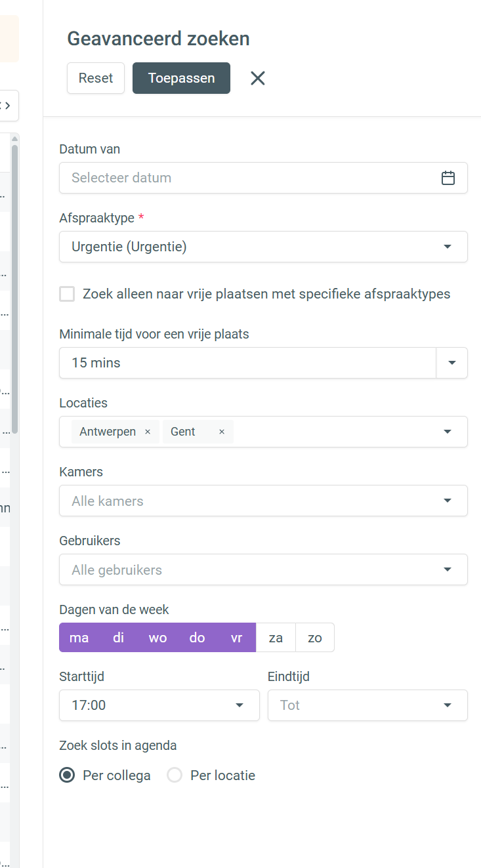Open the calendar date picker icon
This screenshot has height=868, width=481.
[448, 178]
